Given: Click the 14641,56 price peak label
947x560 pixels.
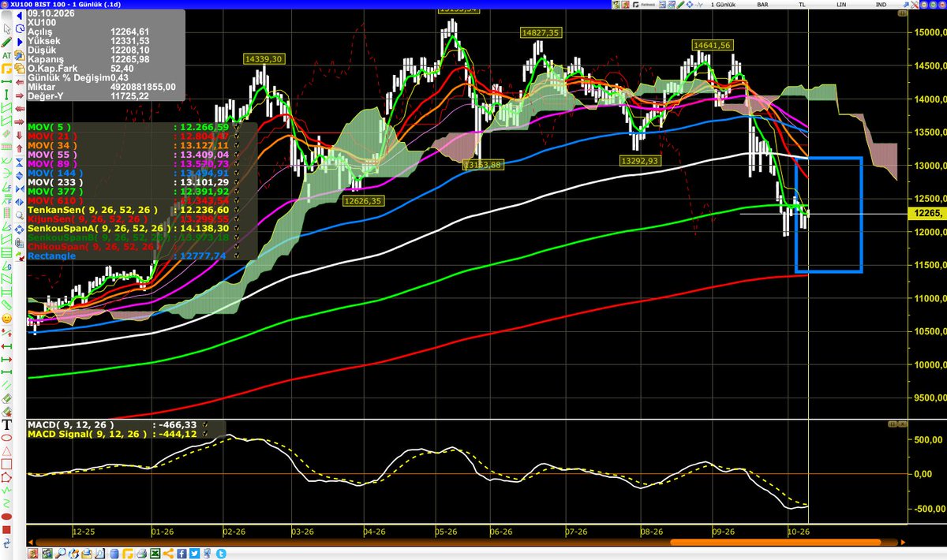Looking at the screenshot, I should coord(713,45).
